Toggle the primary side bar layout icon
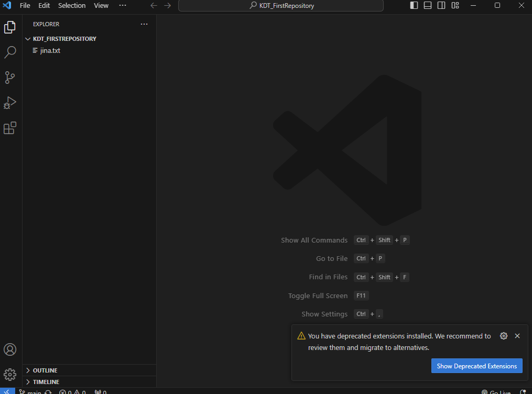Image resolution: width=532 pixels, height=394 pixels. coord(414,5)
